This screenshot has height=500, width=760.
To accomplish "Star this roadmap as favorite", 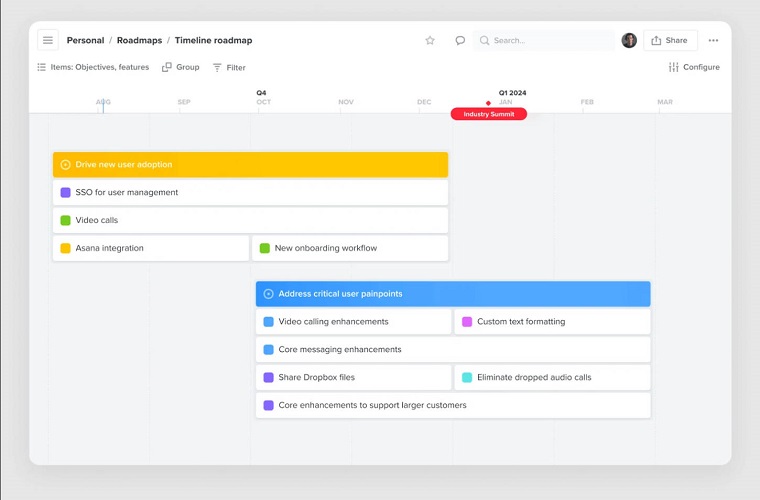I will [x=430, y=41].
